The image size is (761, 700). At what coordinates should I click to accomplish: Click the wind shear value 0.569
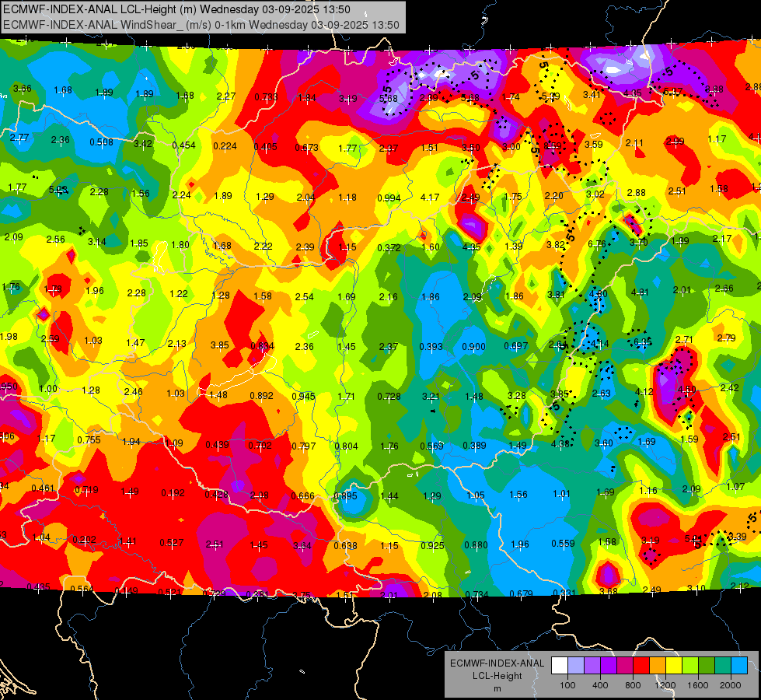[x=432, y=446]
